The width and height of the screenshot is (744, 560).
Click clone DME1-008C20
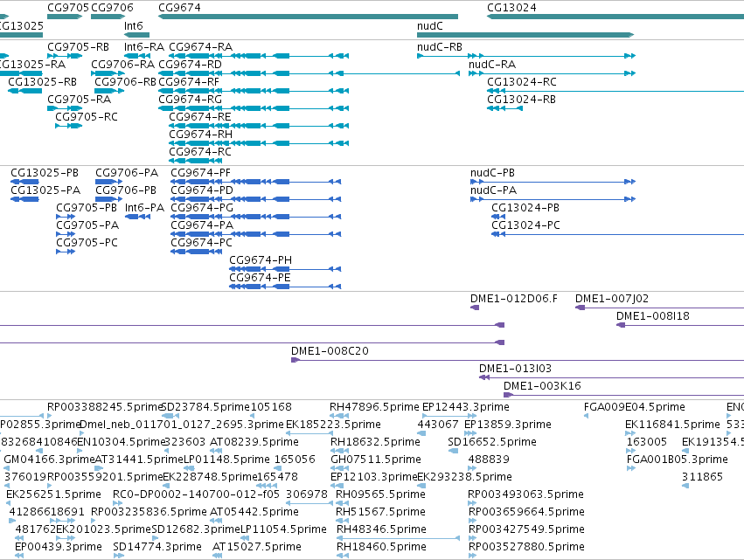[330, 351]
